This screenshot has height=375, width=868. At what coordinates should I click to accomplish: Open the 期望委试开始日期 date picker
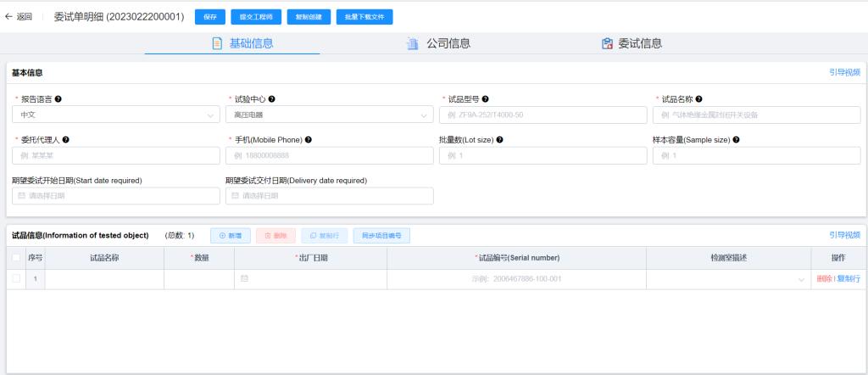(x=115, y=196)
